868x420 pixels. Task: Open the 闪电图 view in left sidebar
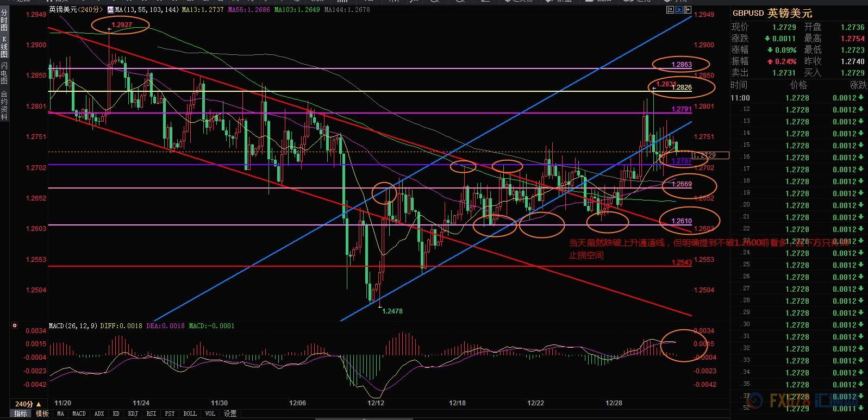pos(4,73)
